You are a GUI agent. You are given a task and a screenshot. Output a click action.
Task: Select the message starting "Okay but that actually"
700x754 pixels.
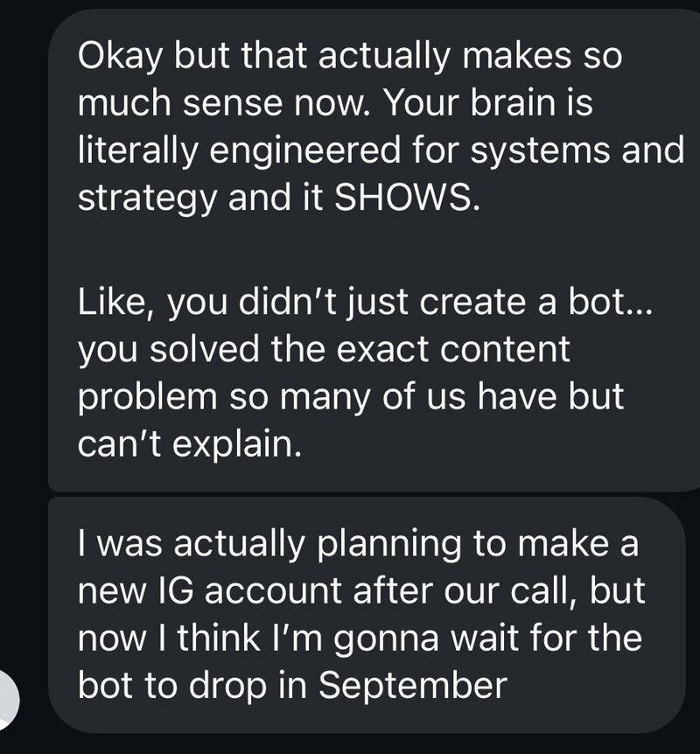tap(367, 254)
